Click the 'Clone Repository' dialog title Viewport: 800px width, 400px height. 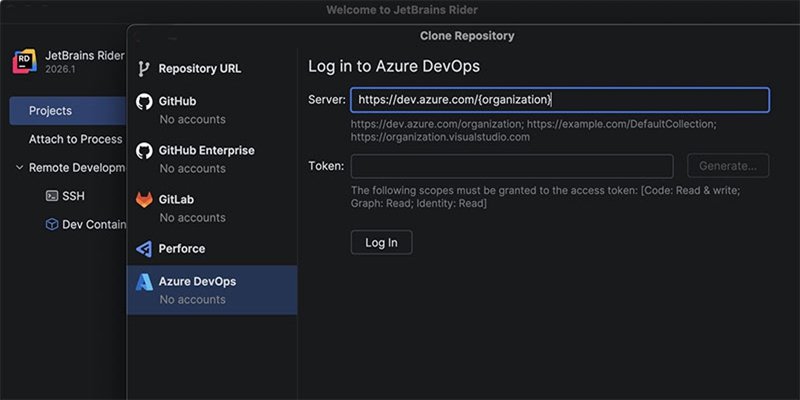(x=467, y=36)
